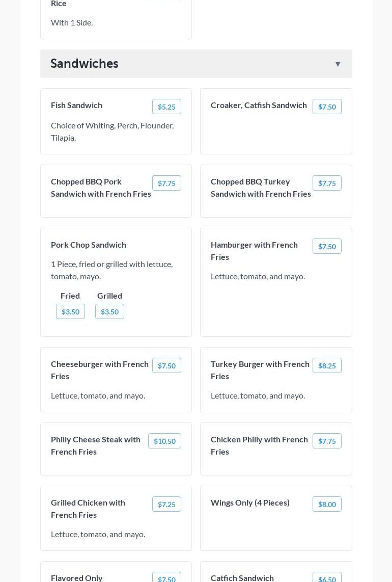Choose Grilled Pork Chop Sandwich $3.50
The height and width of the screenshot is (582, 392).
(109, 311)
